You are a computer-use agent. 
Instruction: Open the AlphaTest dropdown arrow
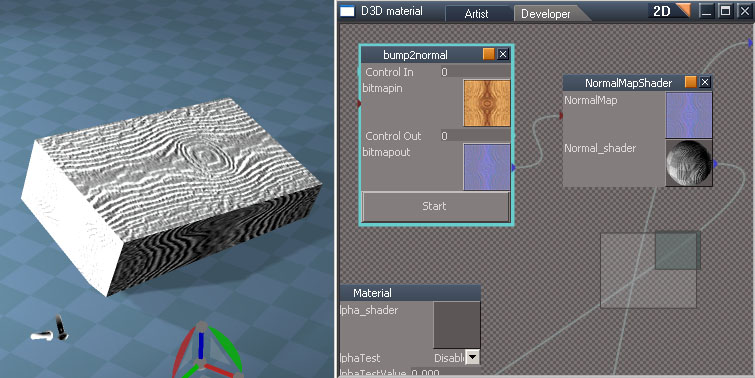point(473,358)
